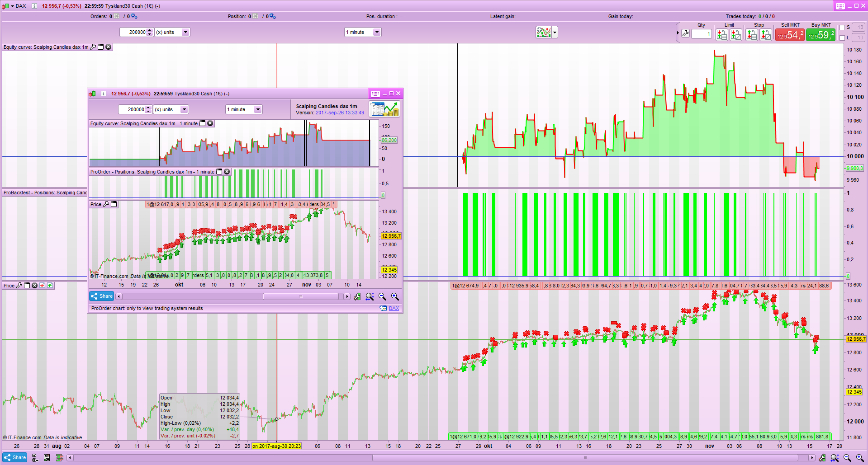The image size is (868, 465).
Task: Focus the L limit value field
Action: 859,38
